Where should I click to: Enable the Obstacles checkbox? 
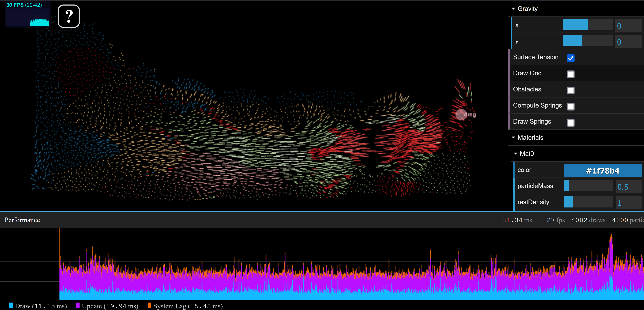point(571,90)
